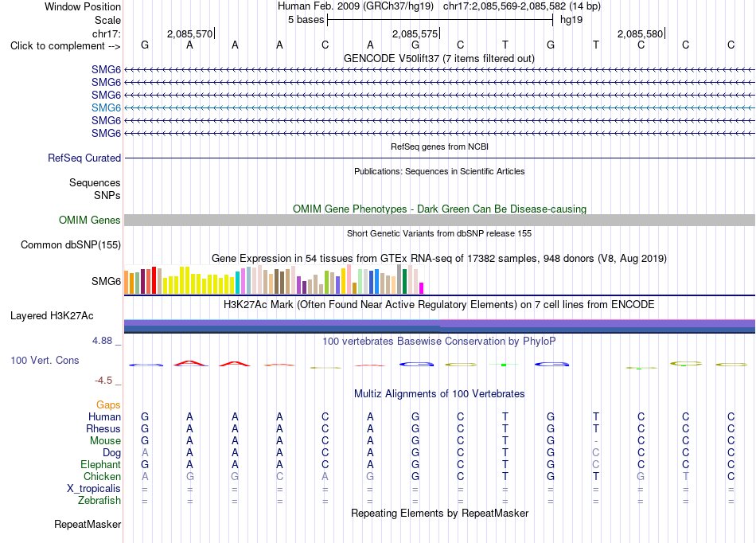The image size is (756, 543).
Task: Click the 2,085,570 coordinate marker
Action: pos(190,33)
